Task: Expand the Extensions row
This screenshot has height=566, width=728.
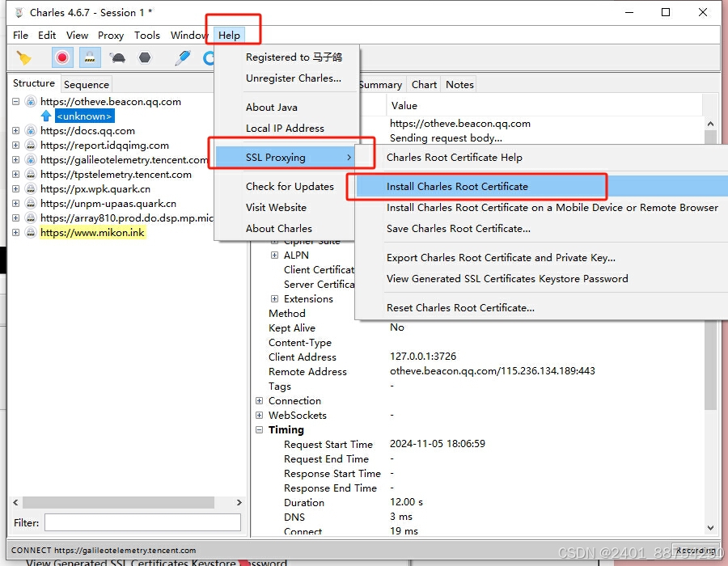Action: point(274,299)
